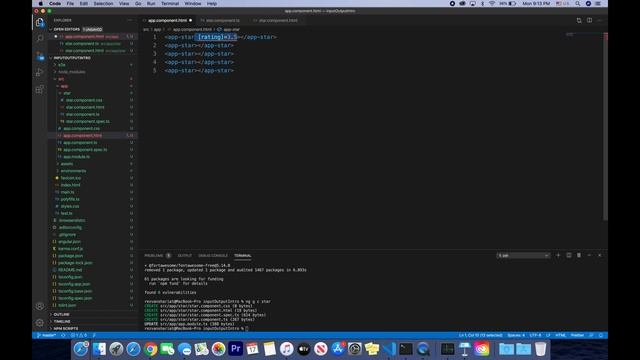Close the terminal panel

(x=600, y=256)
